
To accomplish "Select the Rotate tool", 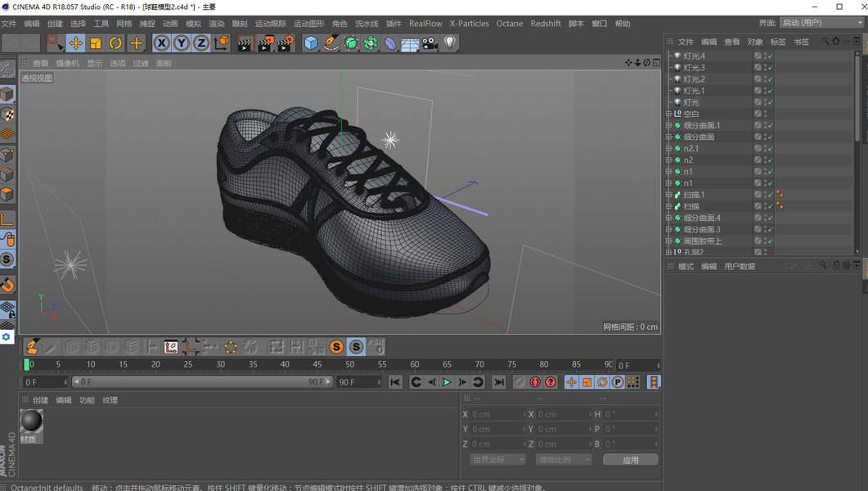I will [115, 43].
